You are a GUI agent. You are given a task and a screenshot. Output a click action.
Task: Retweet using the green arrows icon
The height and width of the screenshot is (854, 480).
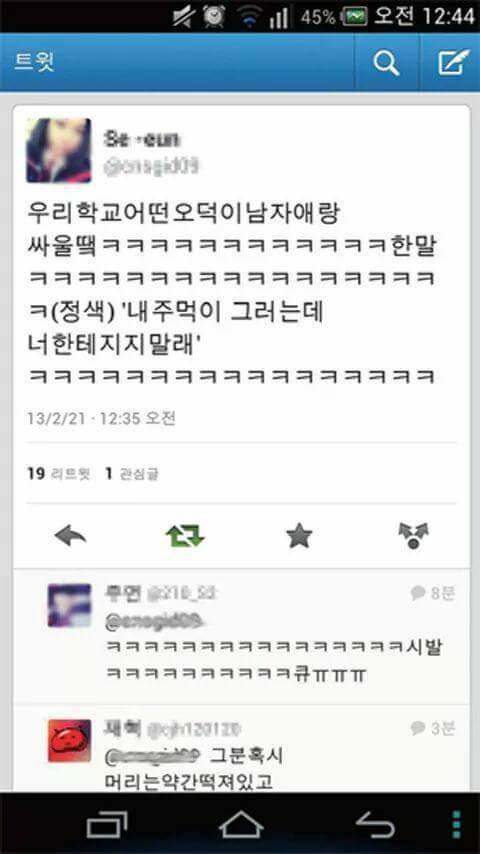click(x=185, y=536)
